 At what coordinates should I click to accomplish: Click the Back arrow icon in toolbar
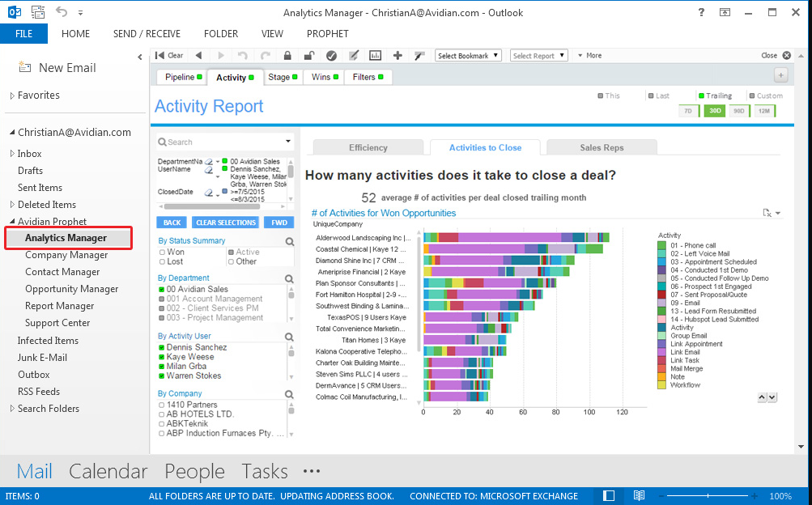click(x=199, y=55)
